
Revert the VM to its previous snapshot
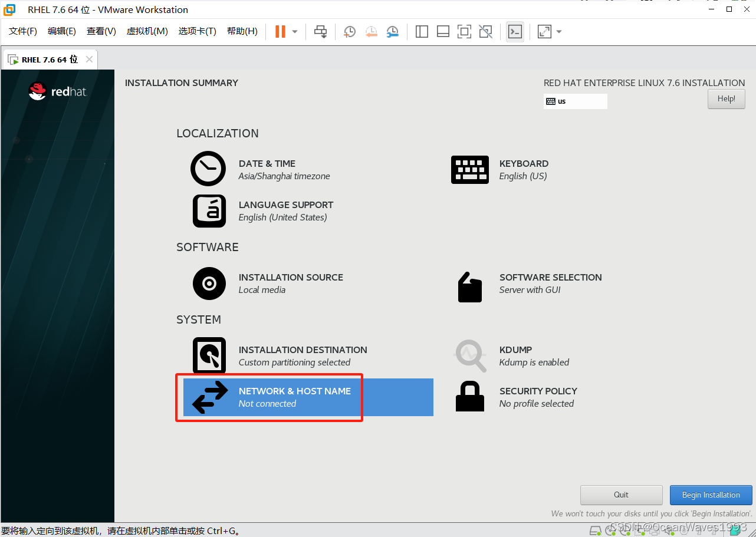pyautogui.click(x=371, y=31)
